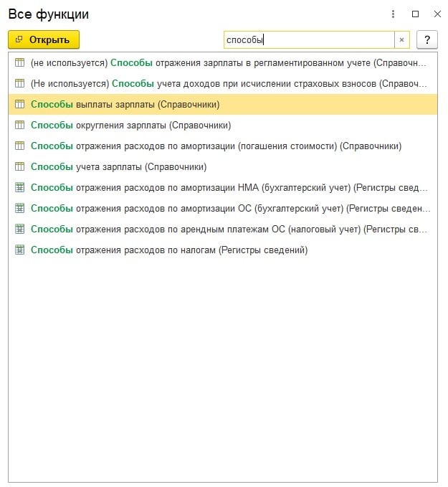Click catalog icon beside Способы округления зарплаты
The height and width of the screenshot is (487, 448).
tap(19, 126)
